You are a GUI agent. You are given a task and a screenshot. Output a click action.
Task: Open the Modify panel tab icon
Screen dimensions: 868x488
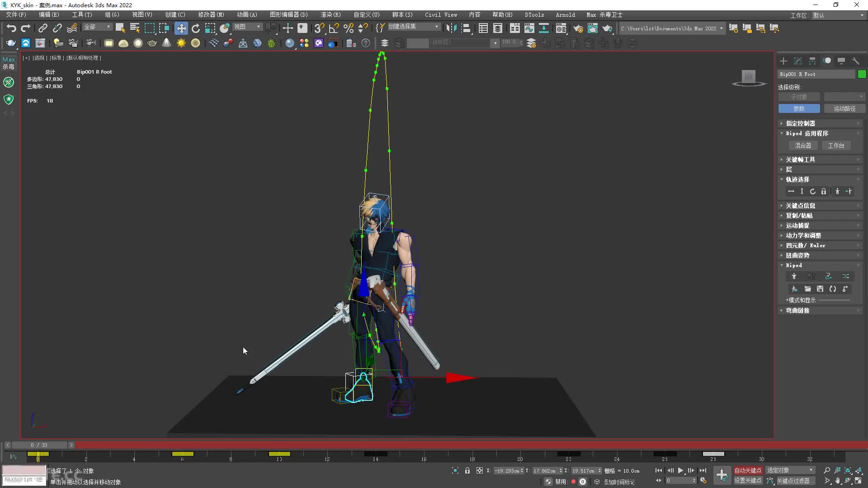798,61
